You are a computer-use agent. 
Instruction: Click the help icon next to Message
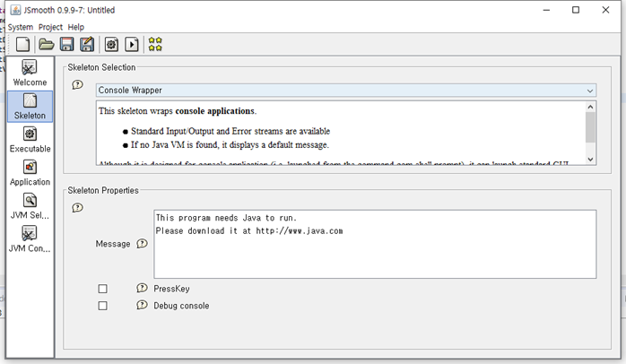point(142,244)
